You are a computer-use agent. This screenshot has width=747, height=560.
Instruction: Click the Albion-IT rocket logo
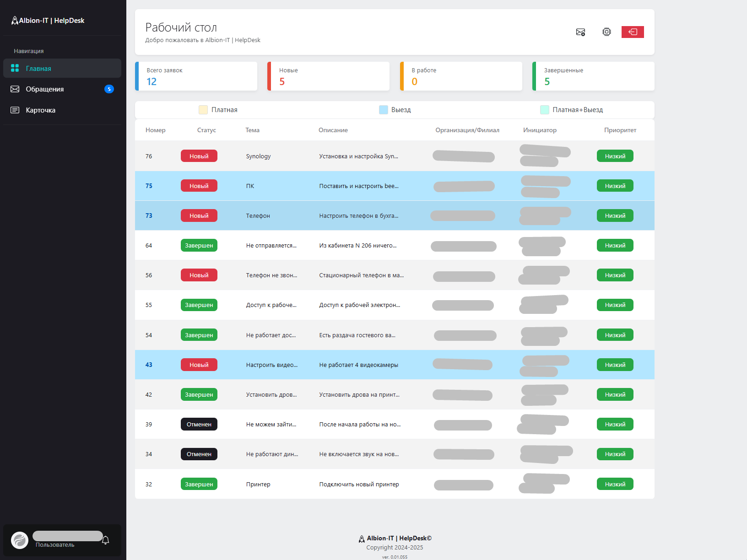[15, 21]
